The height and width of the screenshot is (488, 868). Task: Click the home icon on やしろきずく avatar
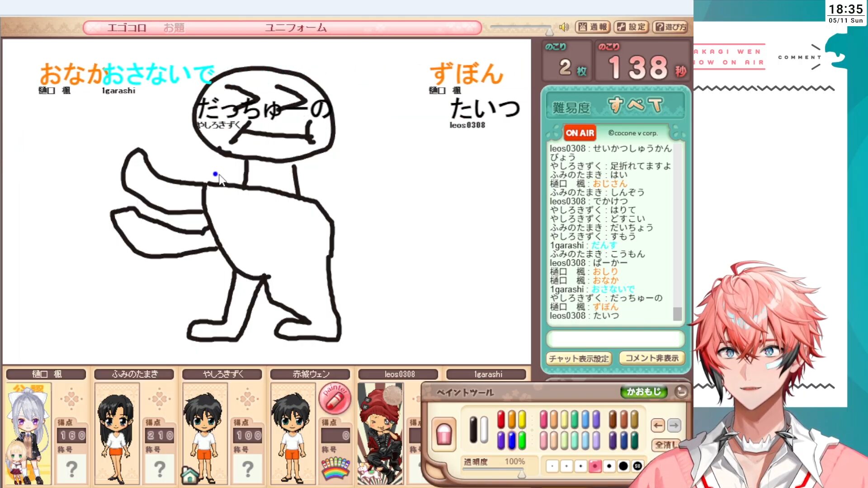tap(190, 475)
